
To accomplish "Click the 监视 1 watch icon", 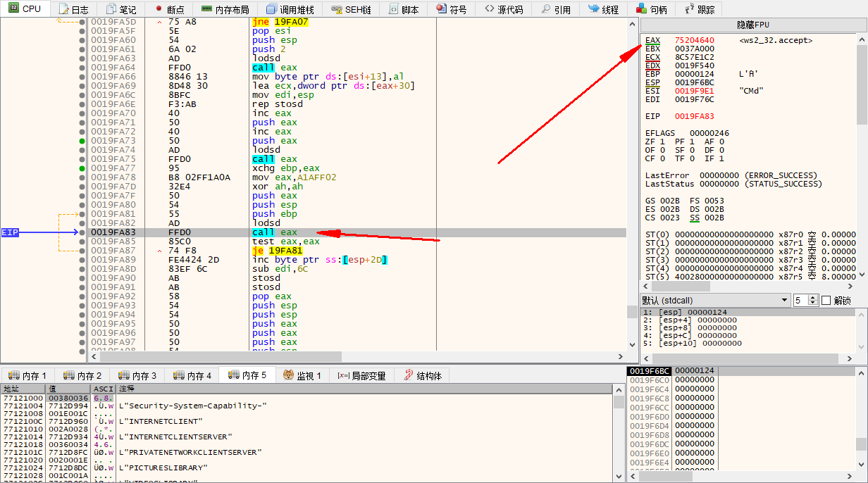I will [x=289, y=375].
